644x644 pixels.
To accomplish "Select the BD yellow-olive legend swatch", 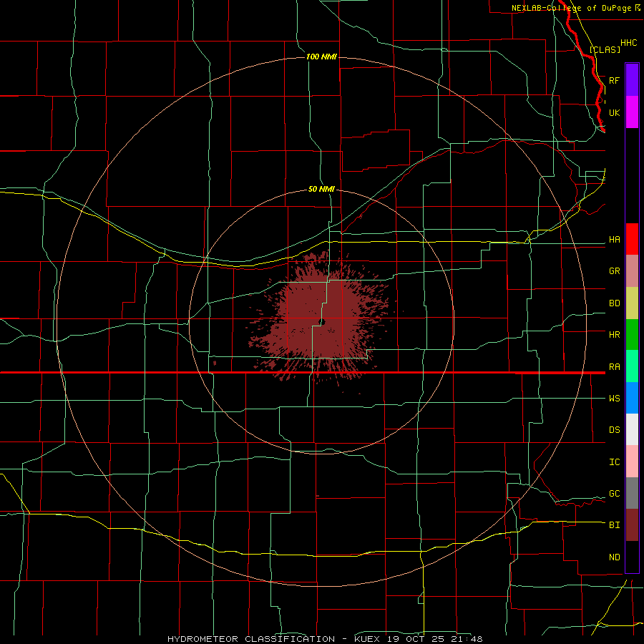I will (632, 303).
